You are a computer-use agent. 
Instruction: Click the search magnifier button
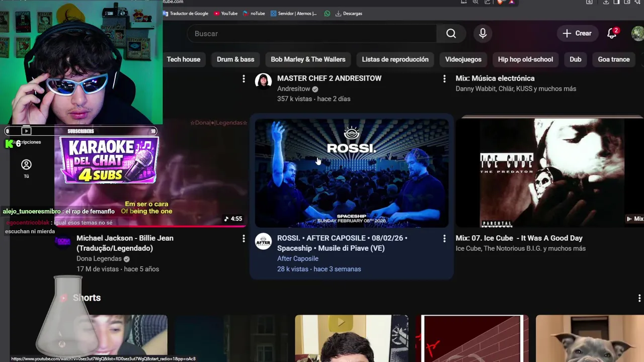coord(451,33)
